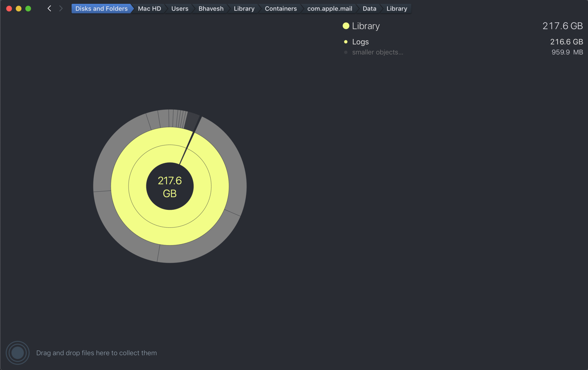Click the collector drop-target circle icon
Screen dimensions: 588x370
click(18, 353)
